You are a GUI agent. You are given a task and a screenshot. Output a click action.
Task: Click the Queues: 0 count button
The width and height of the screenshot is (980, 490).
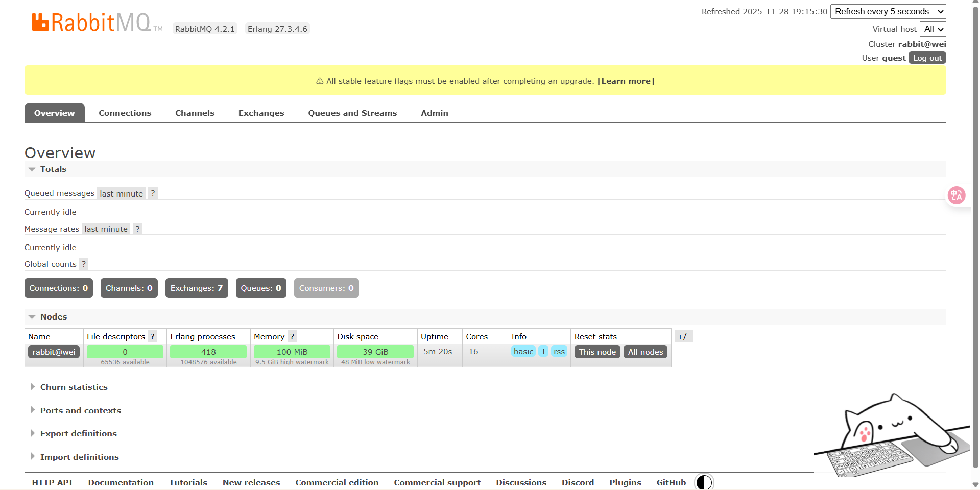point(261,288)
